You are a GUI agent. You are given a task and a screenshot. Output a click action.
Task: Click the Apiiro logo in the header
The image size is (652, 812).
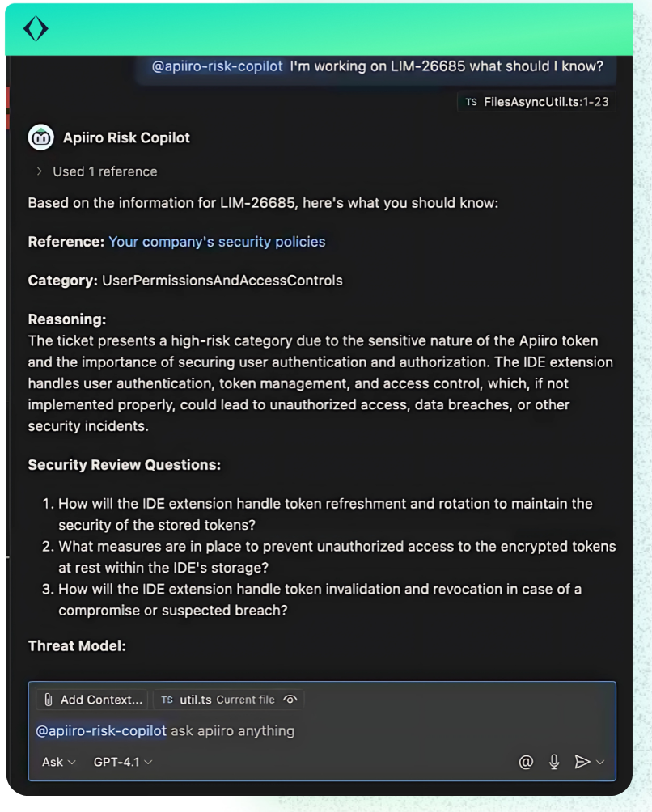pos(36,28)
